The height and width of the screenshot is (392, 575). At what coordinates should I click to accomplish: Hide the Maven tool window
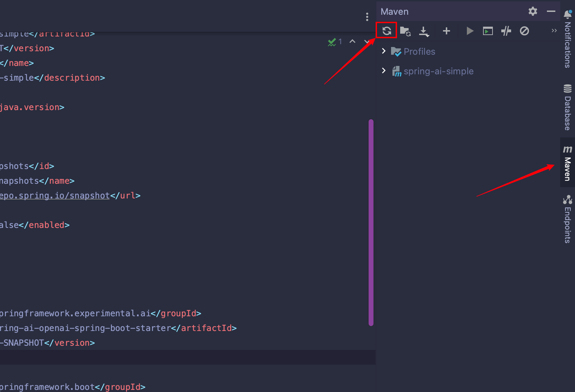tap(551, 12)
